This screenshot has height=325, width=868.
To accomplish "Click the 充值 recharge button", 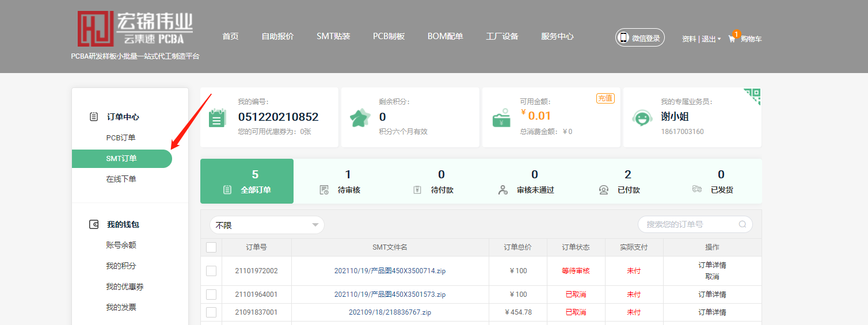I will coord(605,98).
